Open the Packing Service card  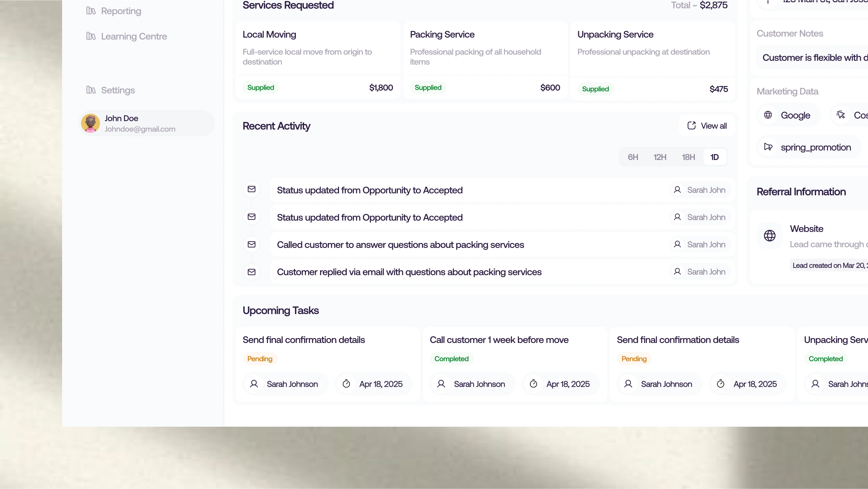485,60
